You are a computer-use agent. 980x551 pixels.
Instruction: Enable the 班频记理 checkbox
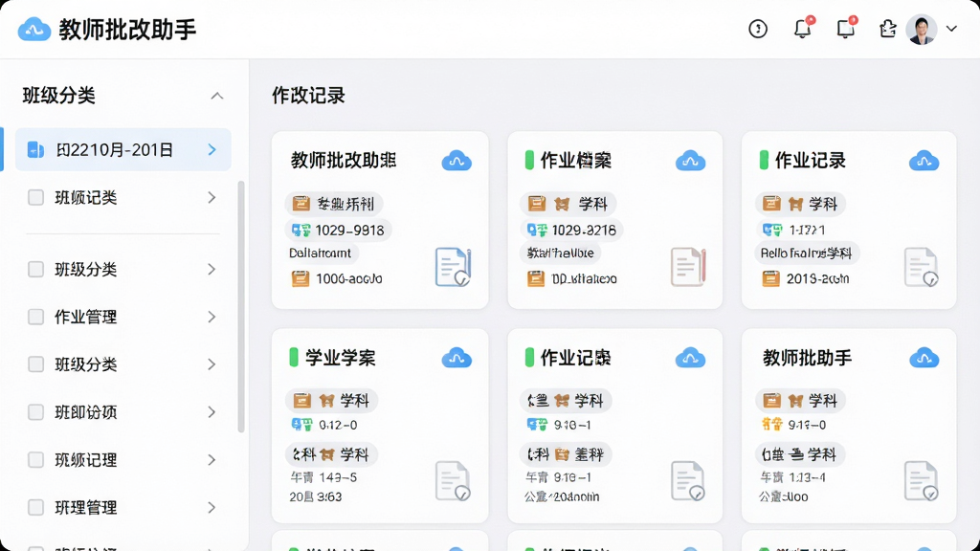pyautogui.click(x=35, y=460)
